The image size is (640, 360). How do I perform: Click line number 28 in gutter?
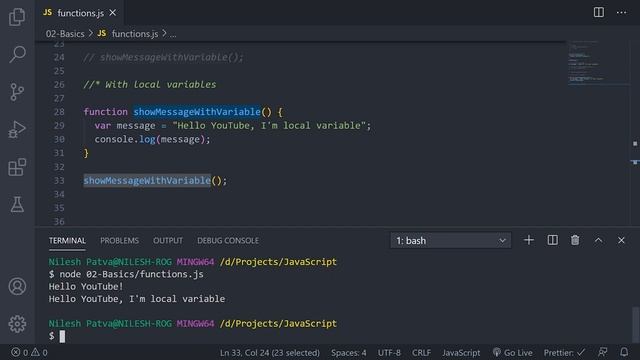click(x=59, y=112)
